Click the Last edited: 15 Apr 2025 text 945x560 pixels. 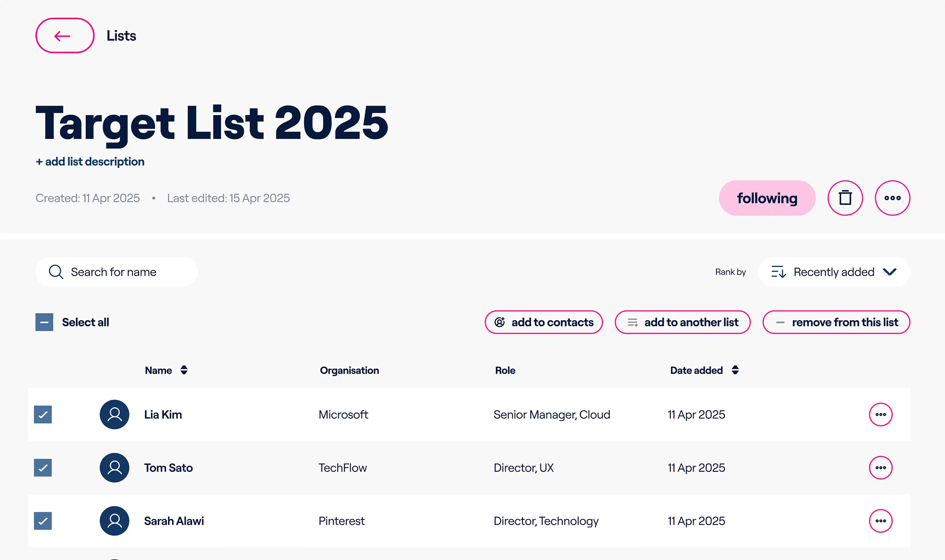tap(228, 198)
